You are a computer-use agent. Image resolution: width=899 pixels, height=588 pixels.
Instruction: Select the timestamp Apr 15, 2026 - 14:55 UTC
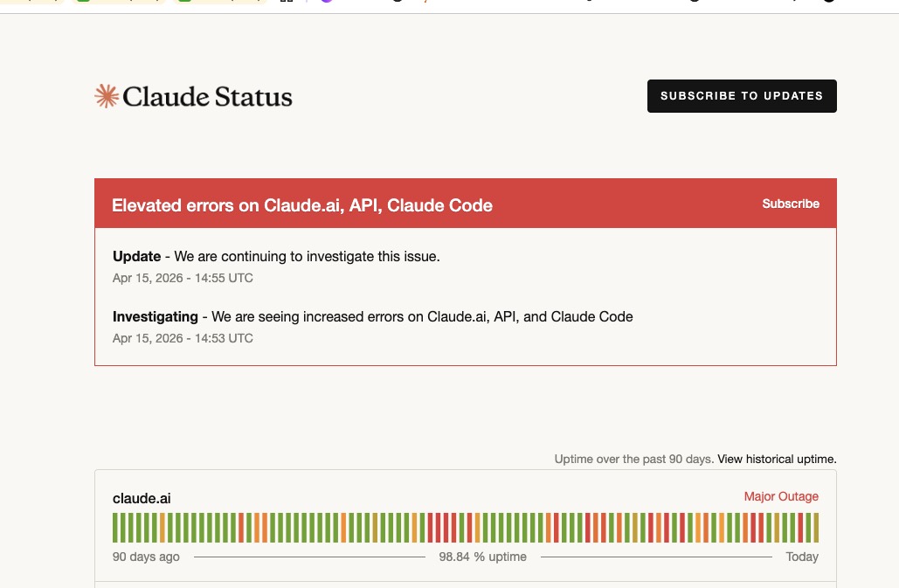[183, 278]
